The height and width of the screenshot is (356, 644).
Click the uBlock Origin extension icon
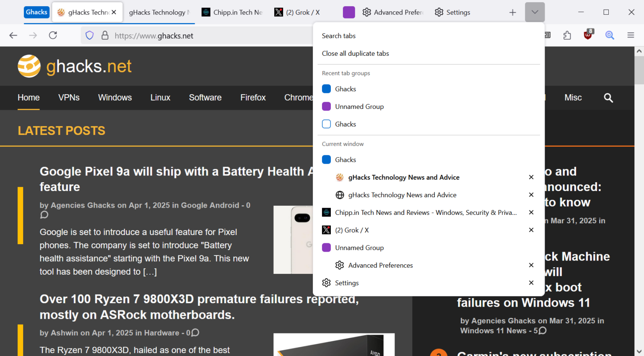pyautogui.click(x=587, y=35)
